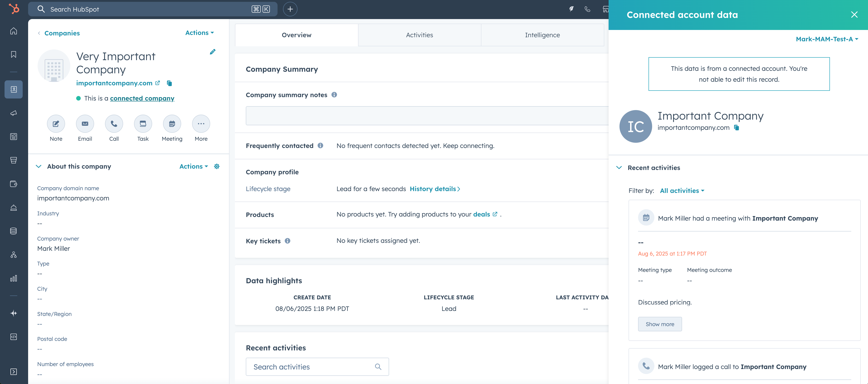
Task: Open the Content sidebar icon
Action: (x=13, y=137)
